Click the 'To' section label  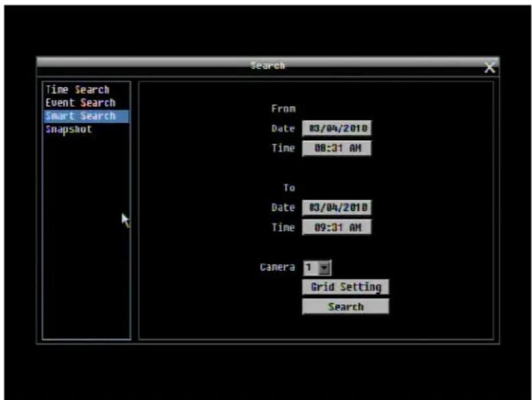tap(289, 188)
